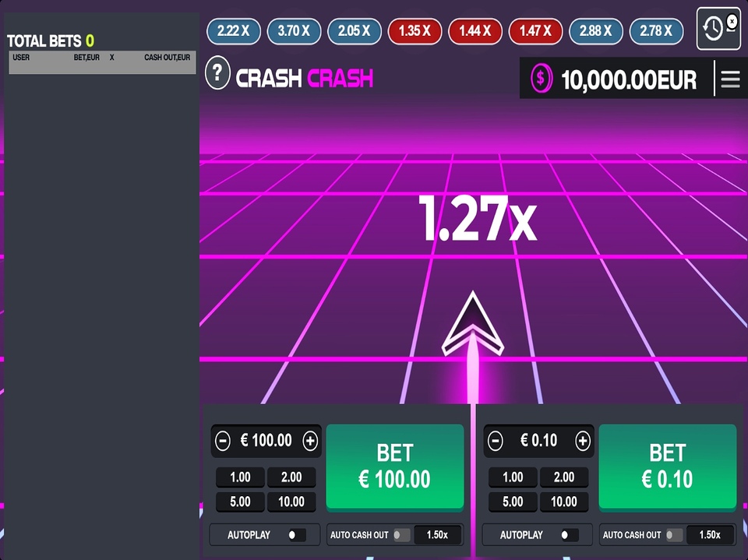The image size is (748, 560).
Task: Edit the right auto cash out 1.50x field
Action: coord(710,535)
